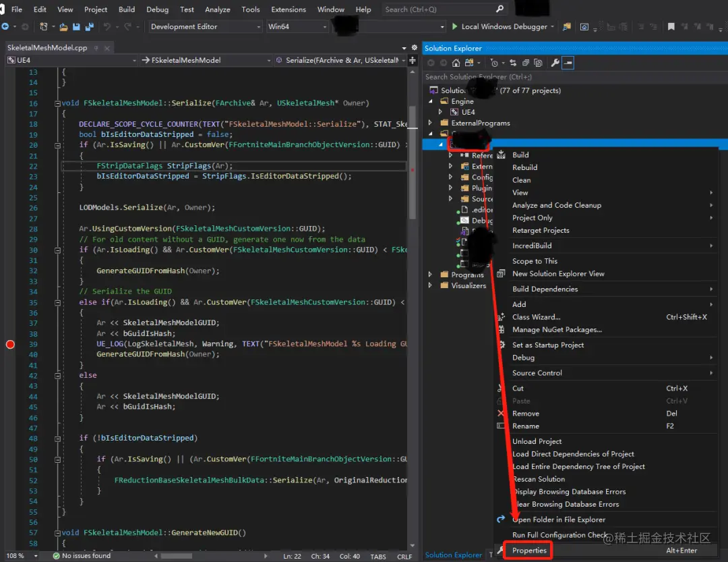Open the Debug menu in menu bar
Image resolution: width=728 pixels, height=562 pixels.
[157, 9]
